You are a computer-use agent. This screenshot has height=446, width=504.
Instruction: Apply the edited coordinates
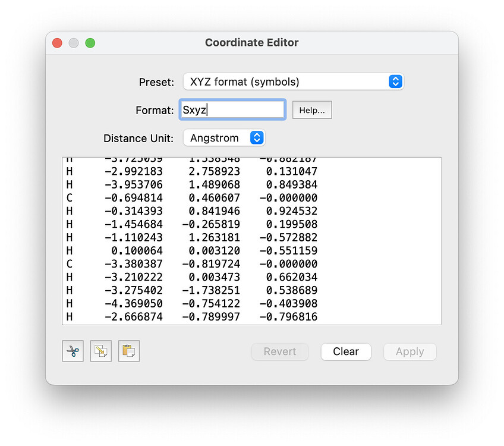click(409, 351)
